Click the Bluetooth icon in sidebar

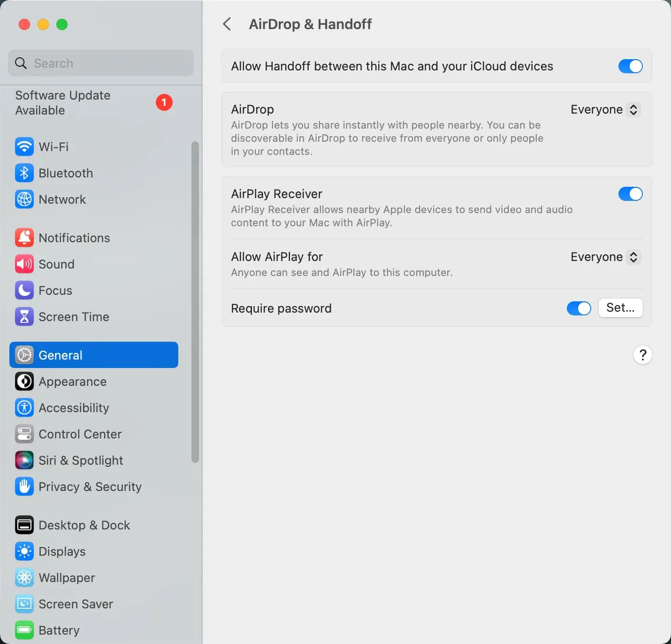[x=24, y=173]
